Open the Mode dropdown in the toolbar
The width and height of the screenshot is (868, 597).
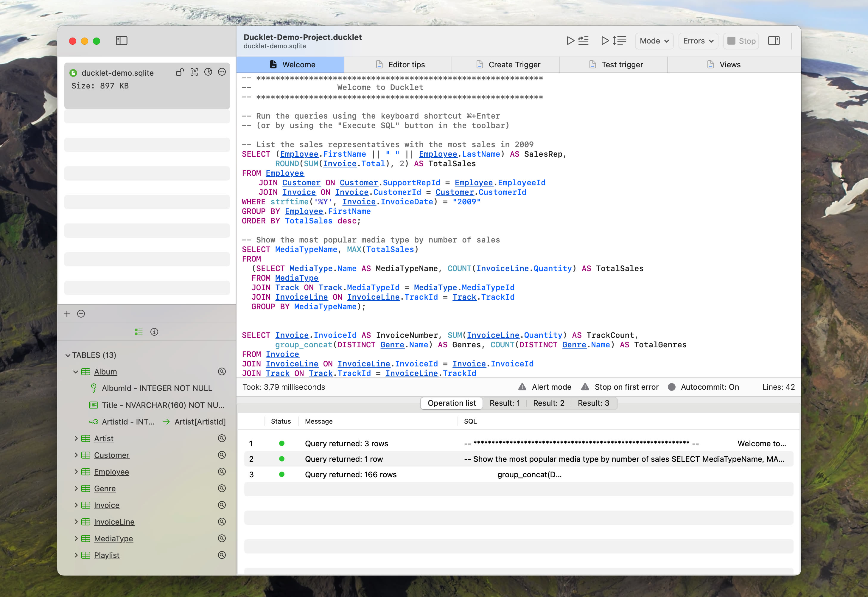click(x=654, y=41)
